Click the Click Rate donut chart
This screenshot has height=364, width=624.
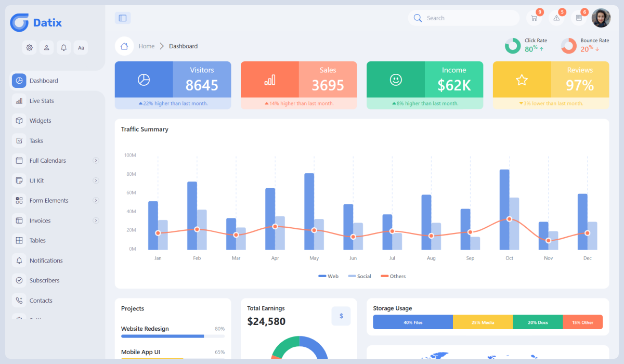[513, 46]
